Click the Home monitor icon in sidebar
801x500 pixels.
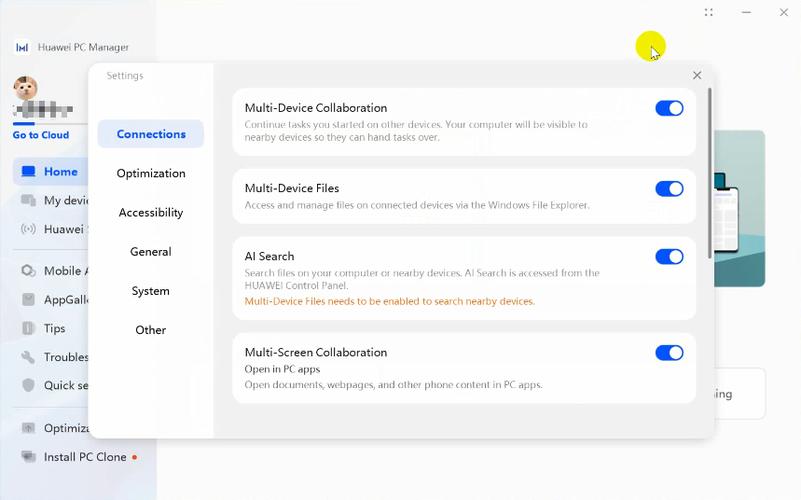coord(29,172)
